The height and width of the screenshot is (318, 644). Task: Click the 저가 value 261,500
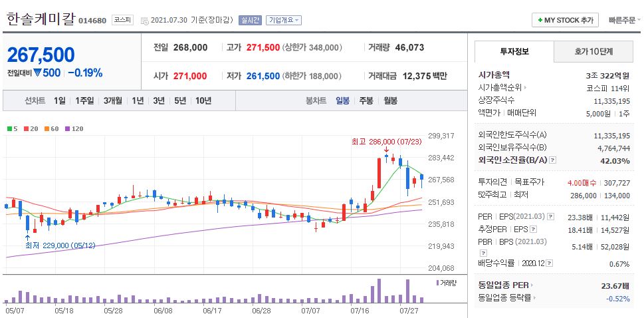click(x=263, y=76)
